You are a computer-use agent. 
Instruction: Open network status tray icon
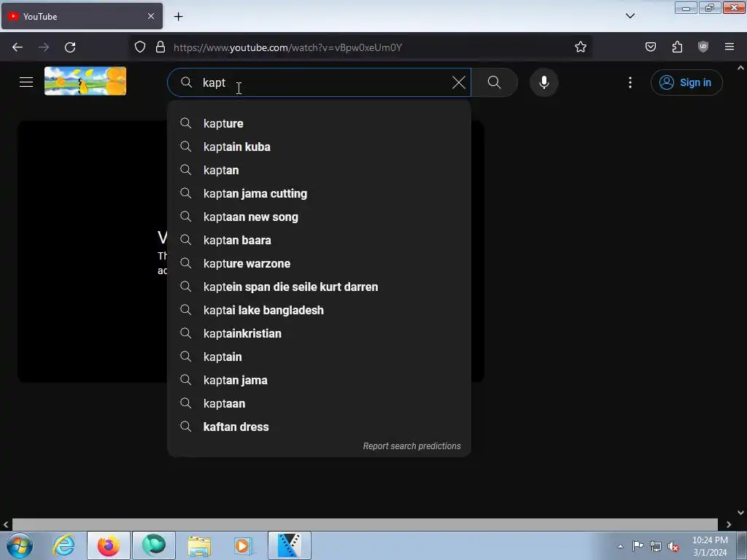pos(656,546)
